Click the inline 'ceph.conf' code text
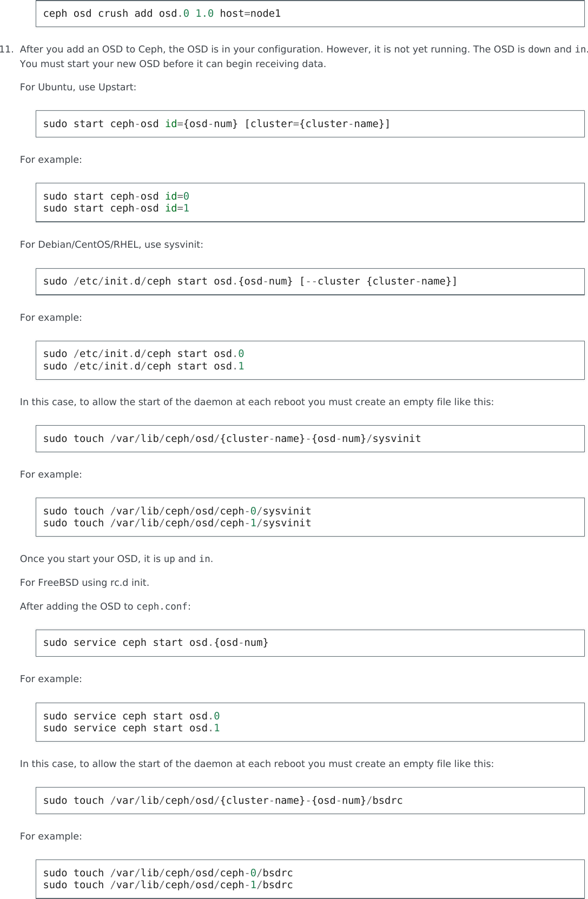Image resolution: width=588 pixels, height=899 pixels. [162, 607]
